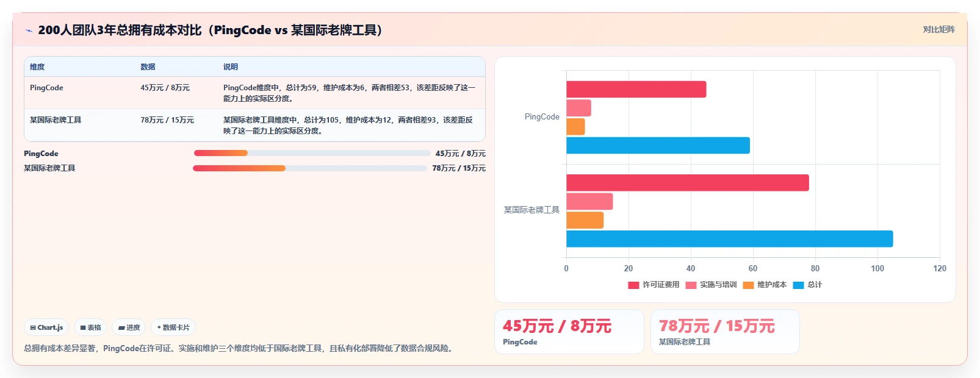
Task: Click the 对比矩阵 tag in the header
Action: pyautogui.click(x=939, y=29)
